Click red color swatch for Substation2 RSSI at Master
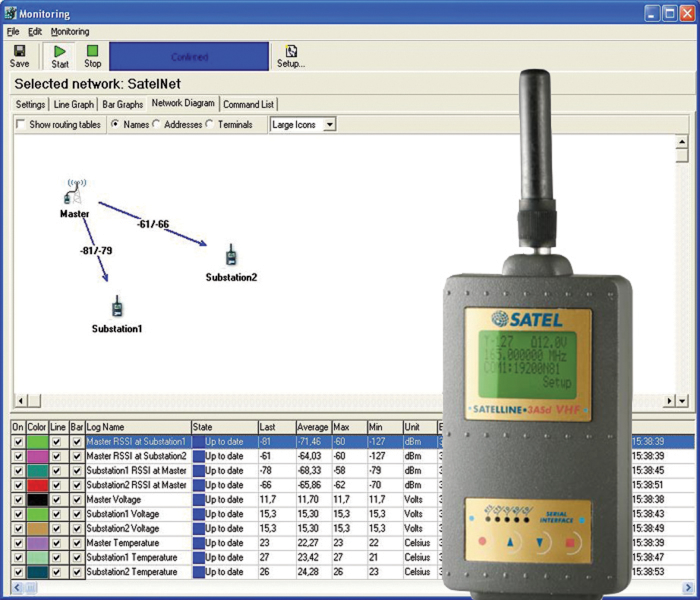 point(37,485)
